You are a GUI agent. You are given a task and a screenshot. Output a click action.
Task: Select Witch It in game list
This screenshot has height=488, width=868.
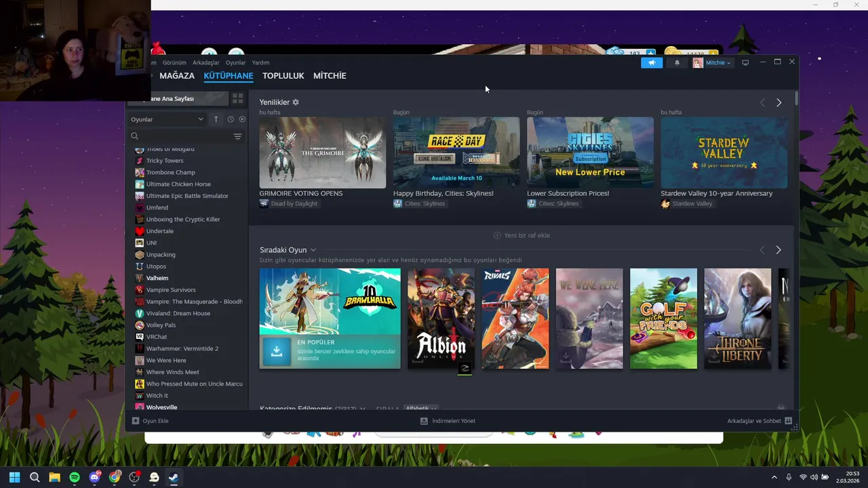(x=157, y=396)
